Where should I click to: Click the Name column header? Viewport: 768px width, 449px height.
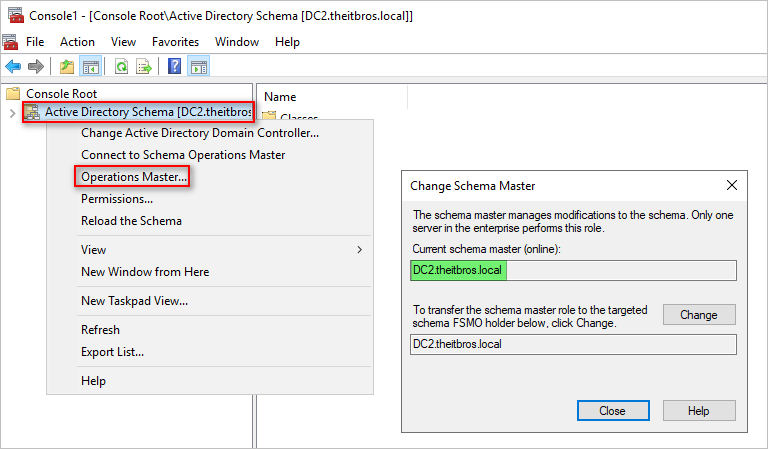point(332,97)
